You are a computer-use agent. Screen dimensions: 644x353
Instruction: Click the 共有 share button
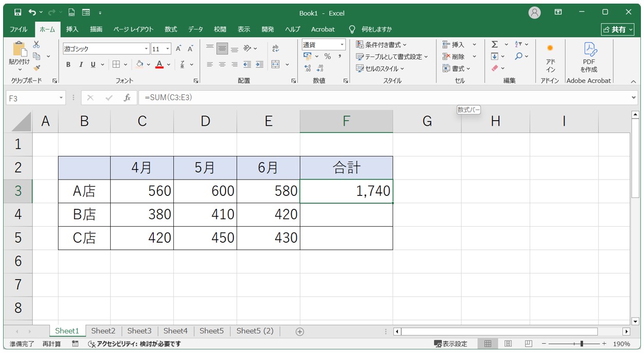617,29
